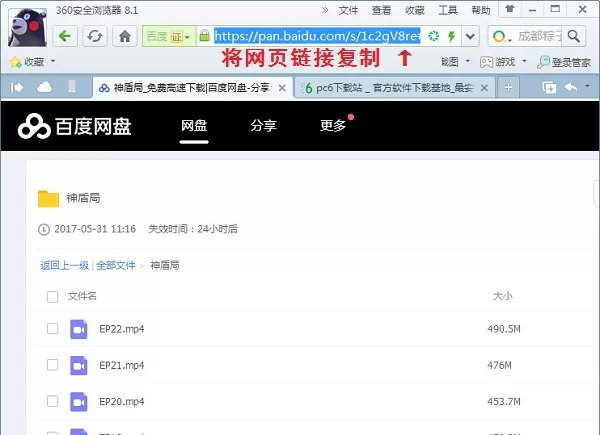
Task: Check the EP22.mp4 checkbox
Action: point(52,329)
